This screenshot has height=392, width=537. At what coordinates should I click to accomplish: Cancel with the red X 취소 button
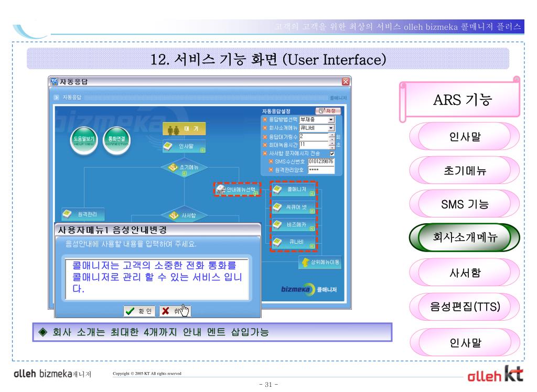point(175,311)
